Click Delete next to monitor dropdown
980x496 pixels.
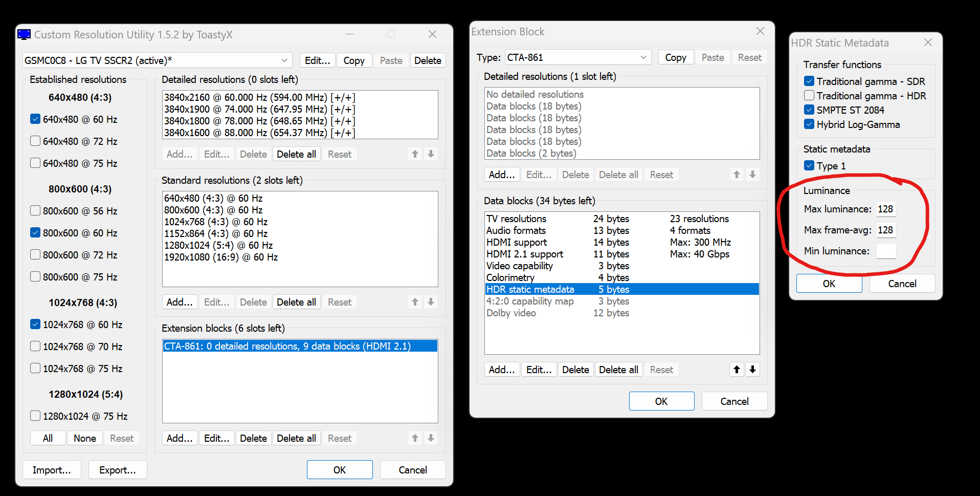pos(428,60)
